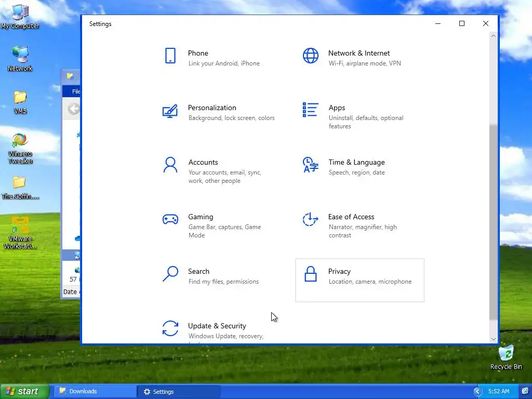532x399 pixels.
Task: Click the Settings scrollbar up arrow
Action: (494, 36)
